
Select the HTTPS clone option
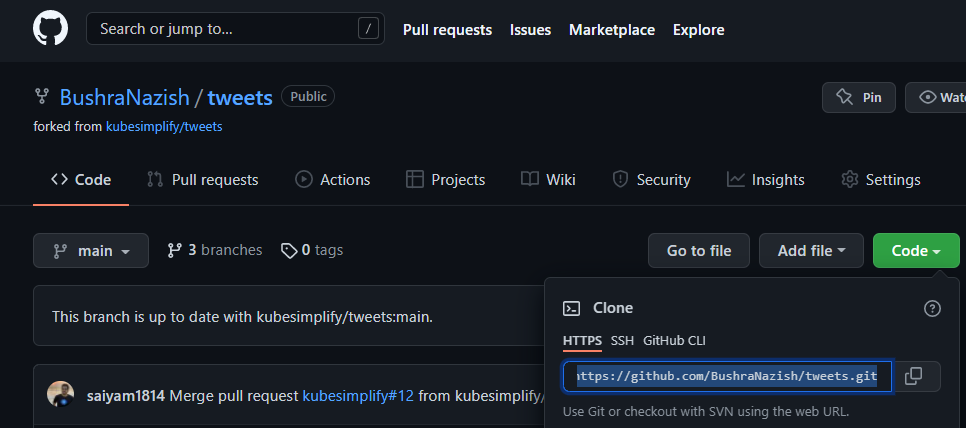(x=582, y=341)
